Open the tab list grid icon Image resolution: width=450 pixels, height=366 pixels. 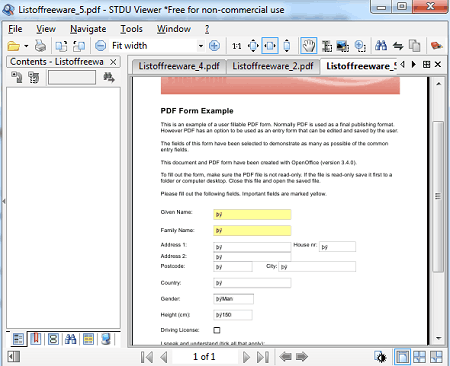(426, 64)
